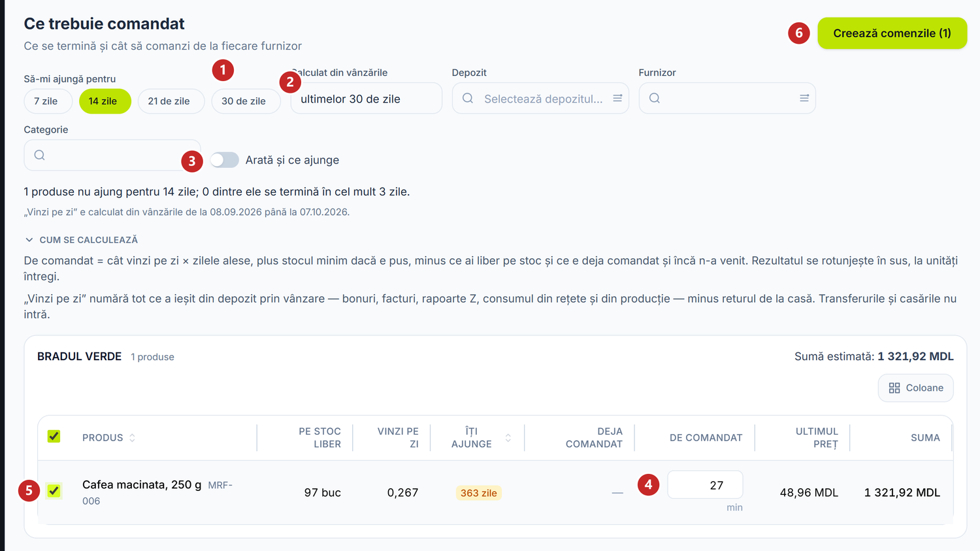Image resolution: width=980 pixels, height=551 pixels.
Task: Toggle the Arată și ce ajunge switch
Action: tap(224, 160)
